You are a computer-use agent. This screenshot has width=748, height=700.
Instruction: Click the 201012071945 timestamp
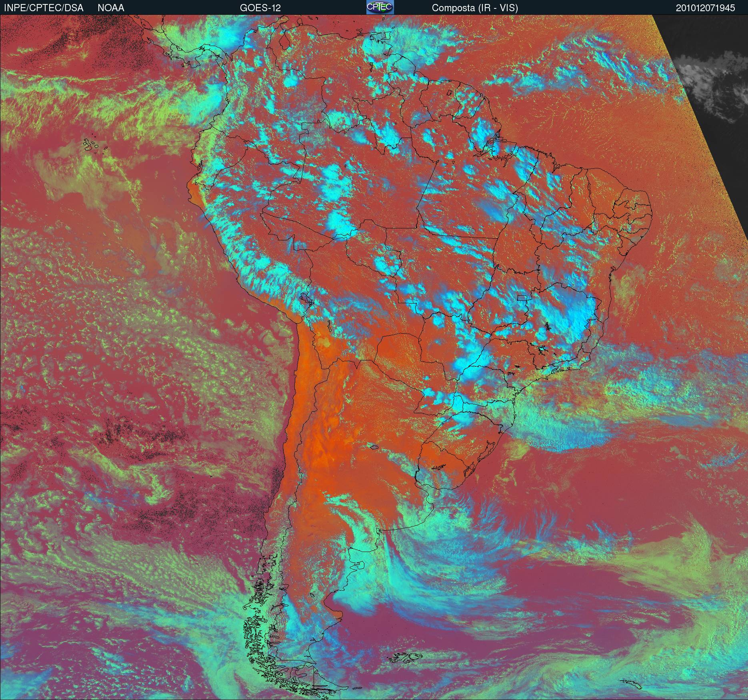(706, 8)
